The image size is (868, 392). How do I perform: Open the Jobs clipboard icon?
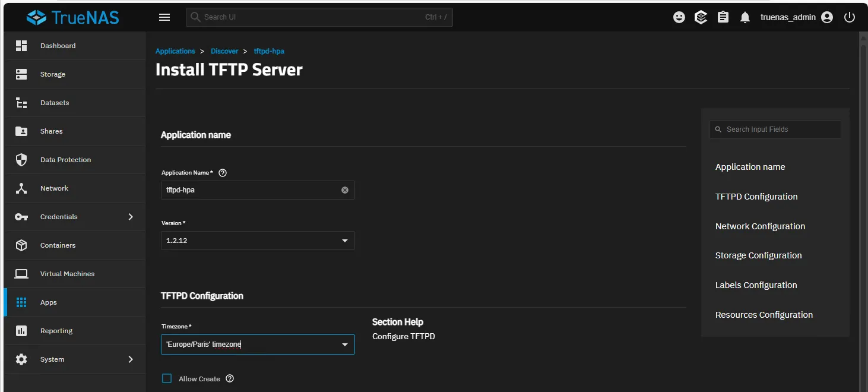[723, 17]
